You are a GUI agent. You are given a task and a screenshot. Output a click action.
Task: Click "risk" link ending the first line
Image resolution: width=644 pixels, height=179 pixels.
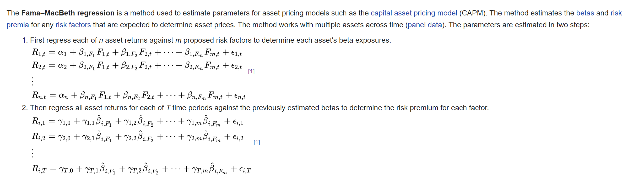(616, 13)
